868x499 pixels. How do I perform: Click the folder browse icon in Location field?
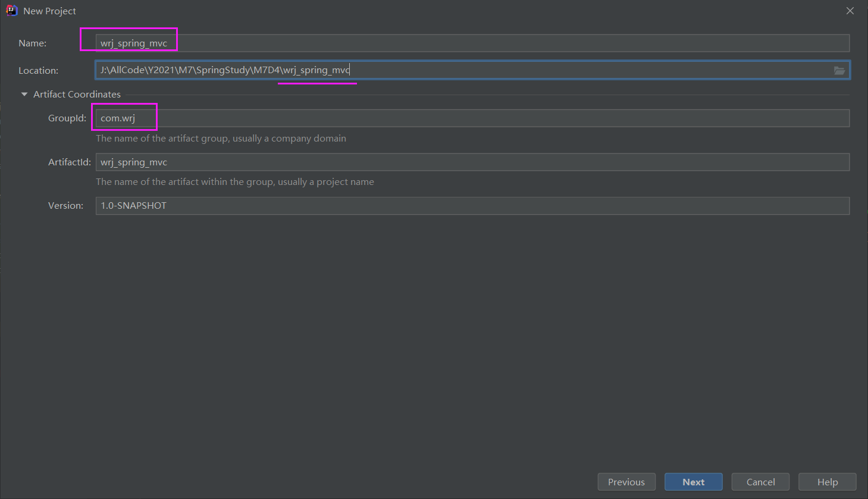coord(839,70)
